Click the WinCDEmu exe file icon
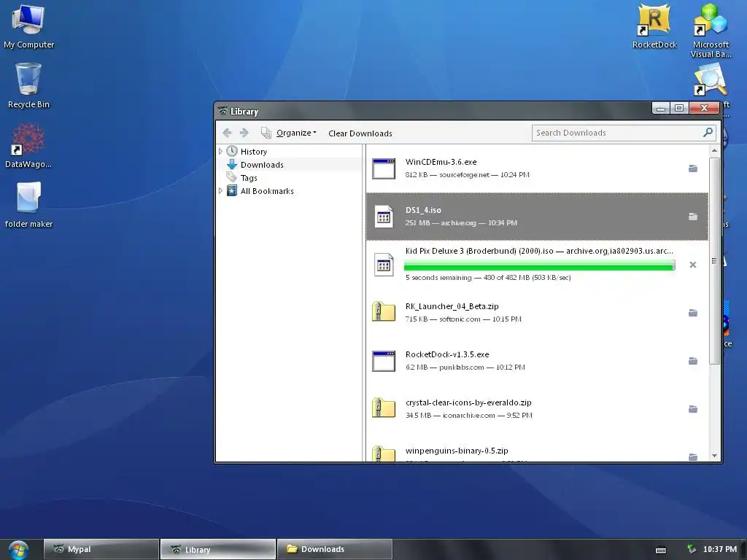Viewport: 747px width, 560px height. (x=384, y=168)
